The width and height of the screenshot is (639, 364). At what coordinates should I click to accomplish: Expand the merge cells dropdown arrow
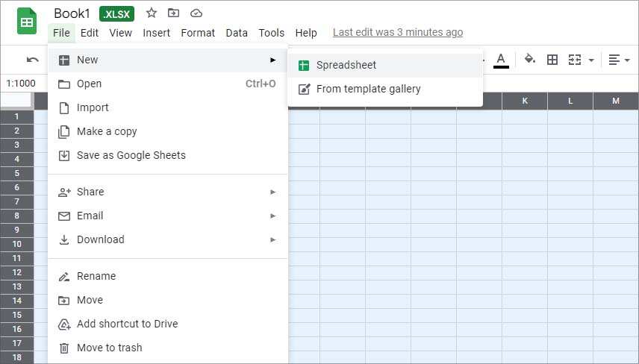tap(591, 60)
